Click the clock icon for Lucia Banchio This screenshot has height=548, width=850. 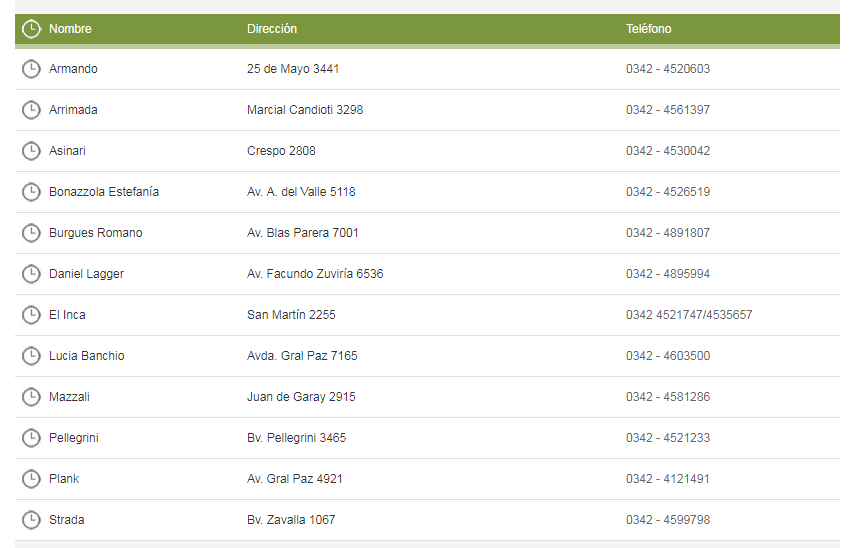31,356
